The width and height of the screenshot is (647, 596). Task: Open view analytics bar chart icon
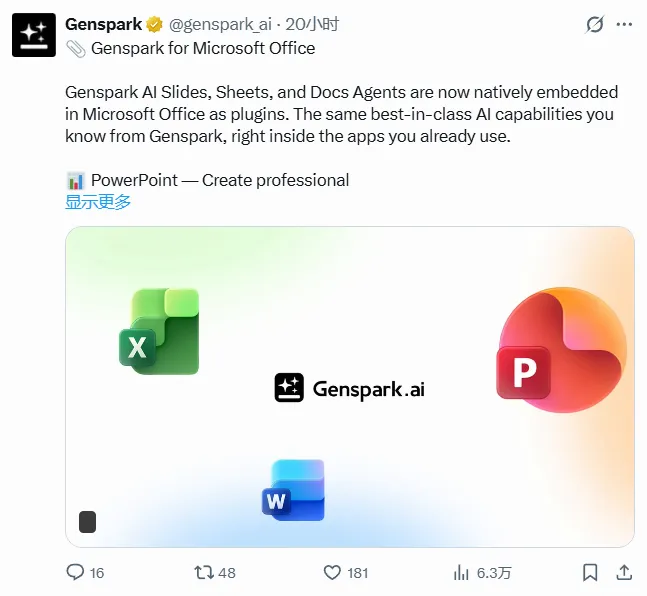461,572
